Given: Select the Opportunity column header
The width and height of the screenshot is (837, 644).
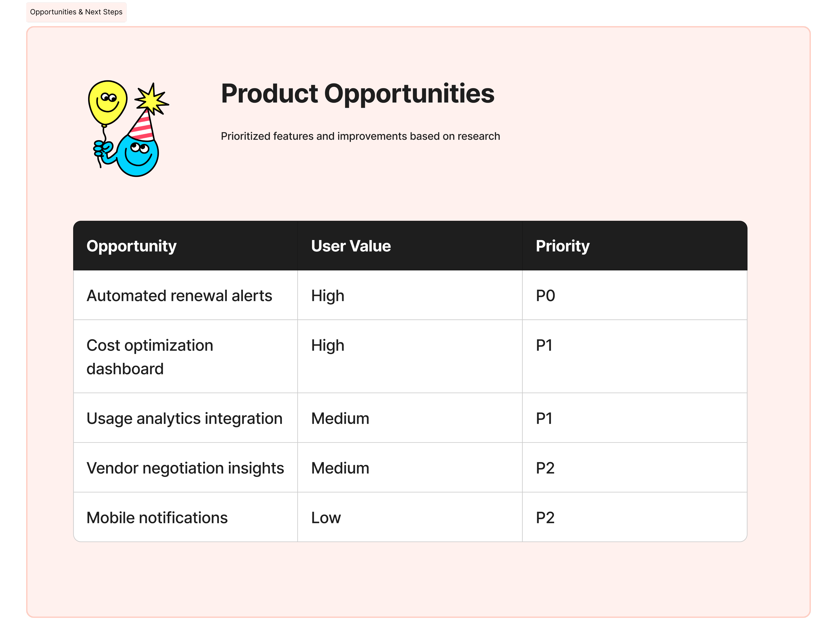Looking at the screenshot, I should click(x=131, y=246).
